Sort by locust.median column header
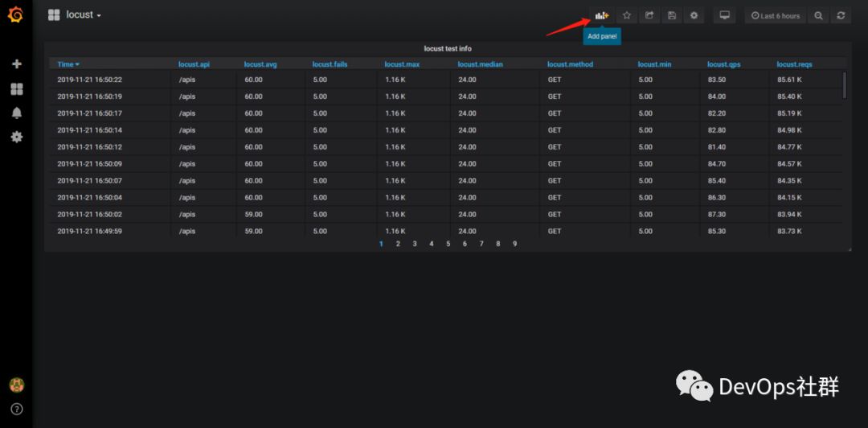Image resolution: width=868 pixels, height=428 pixels. [480, 64]
